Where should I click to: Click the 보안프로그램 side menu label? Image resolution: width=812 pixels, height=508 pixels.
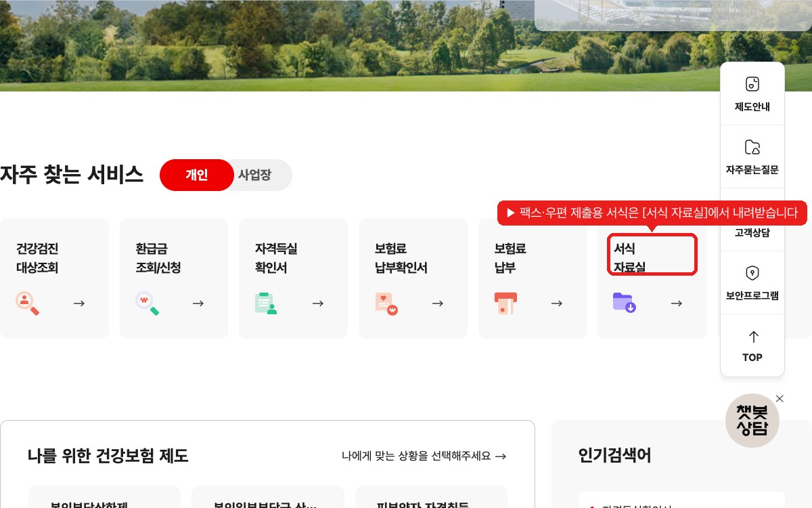[752, 296]
